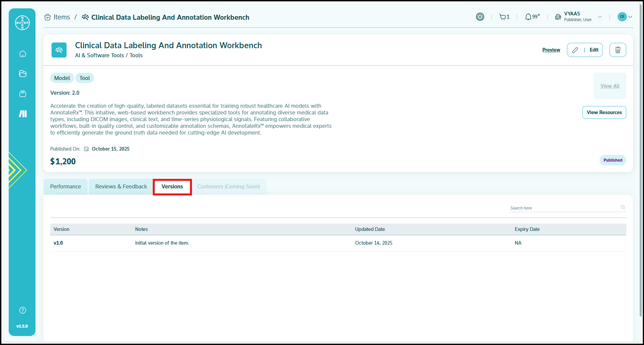Click Items in the breadcrumb

(62, 17)
